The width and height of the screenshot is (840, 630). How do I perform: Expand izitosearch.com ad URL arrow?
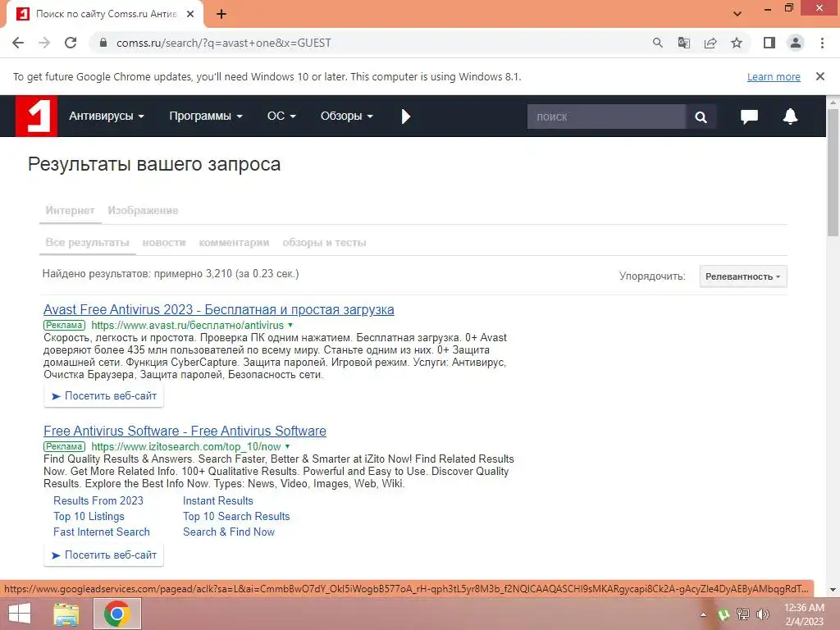[x=288, y=446]
